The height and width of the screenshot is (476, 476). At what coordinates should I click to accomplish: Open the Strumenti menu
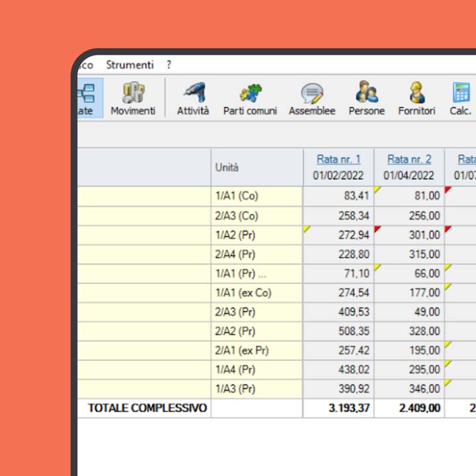[130, 65]
